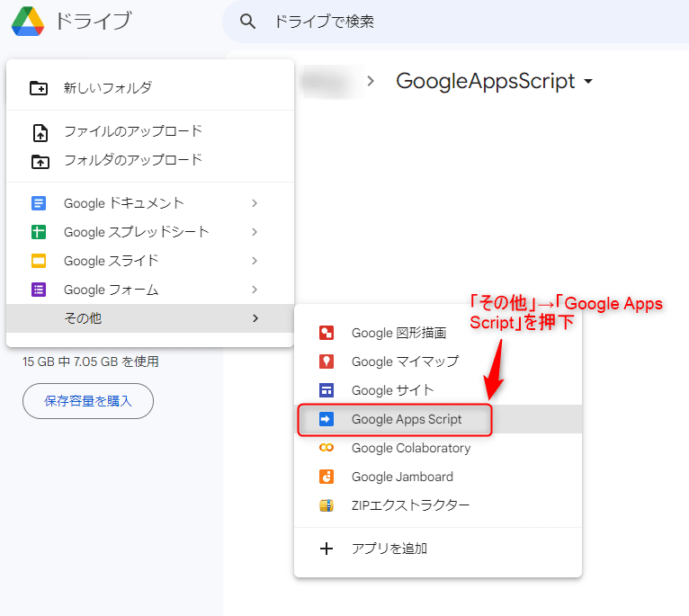Open the その他 menu entry

coord(150,318)
